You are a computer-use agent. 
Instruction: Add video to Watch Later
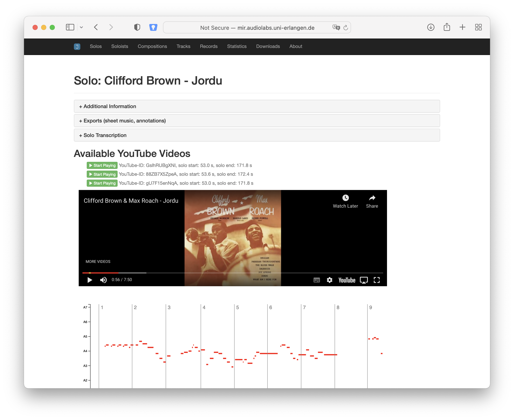tap(345, 201)
